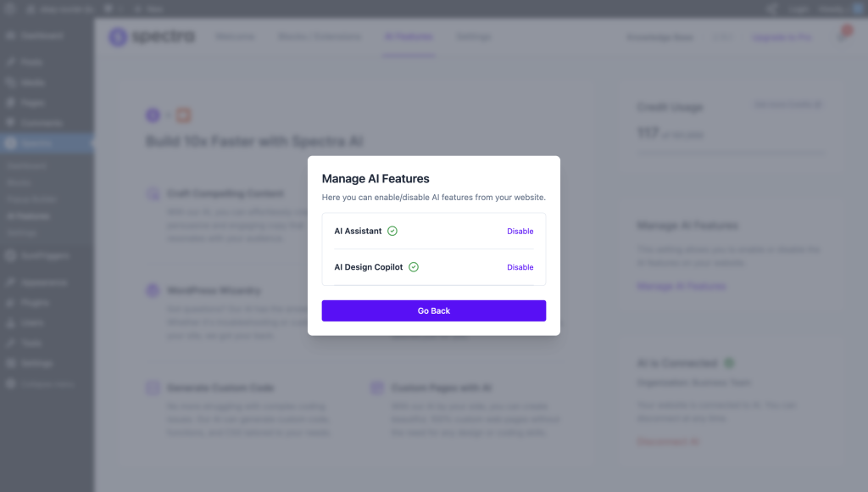Disable the AI Assistant feature

coord(520,231)
